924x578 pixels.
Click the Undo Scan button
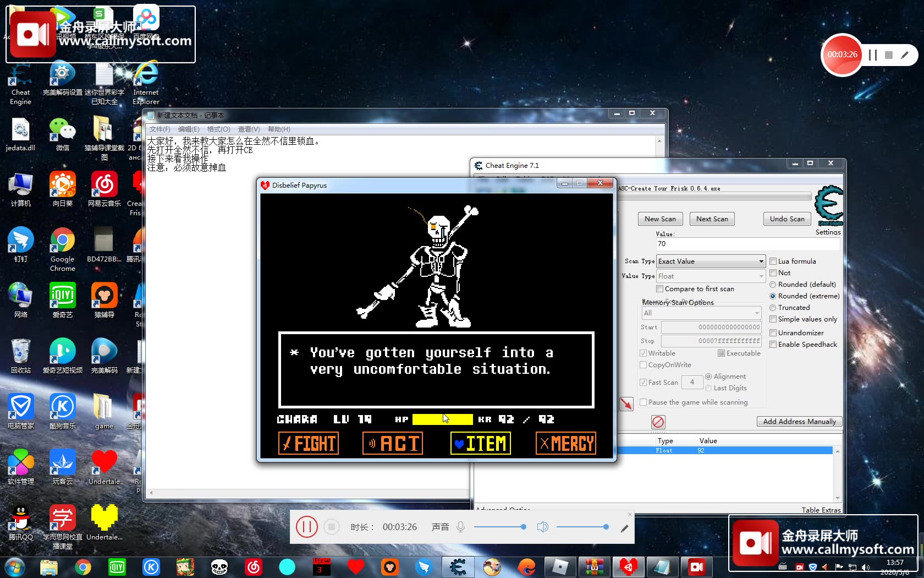point(787,219)
